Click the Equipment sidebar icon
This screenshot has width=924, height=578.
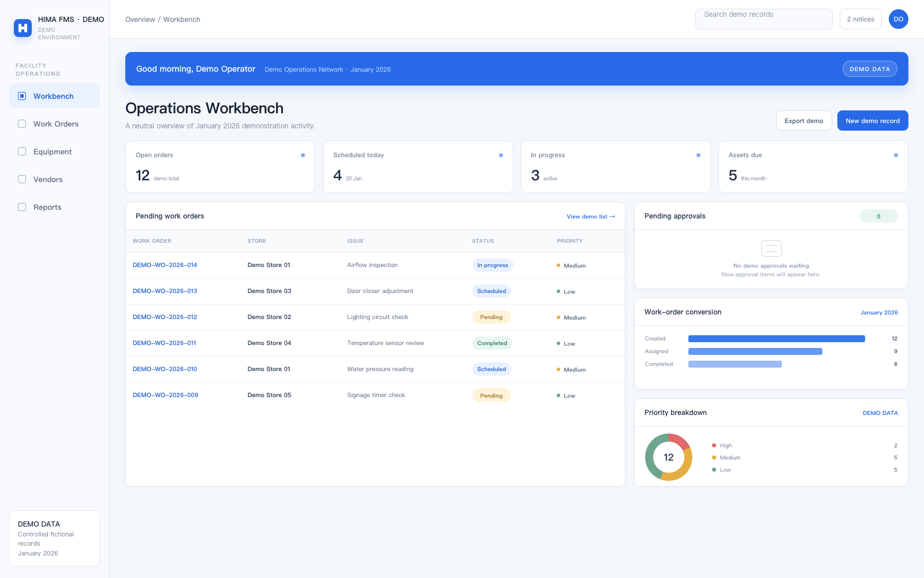(x=22, y=151)
